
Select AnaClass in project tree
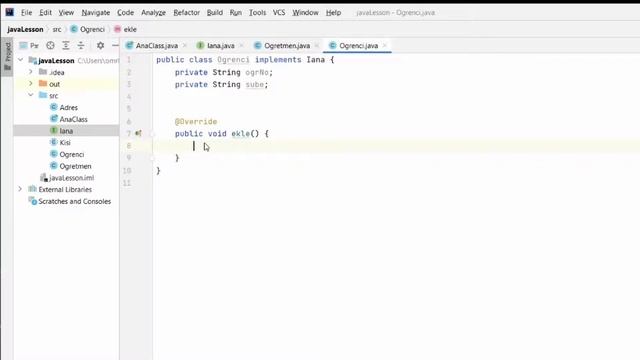[73, 119]
